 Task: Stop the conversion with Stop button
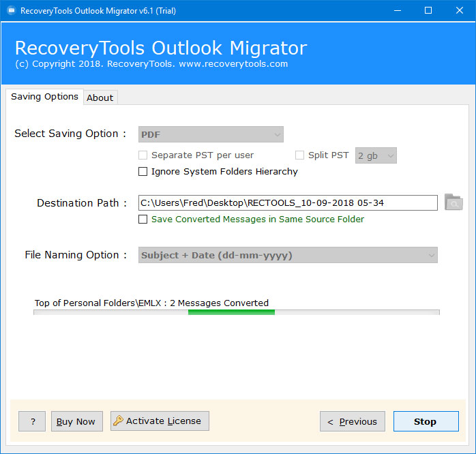[x=426, y=421]
